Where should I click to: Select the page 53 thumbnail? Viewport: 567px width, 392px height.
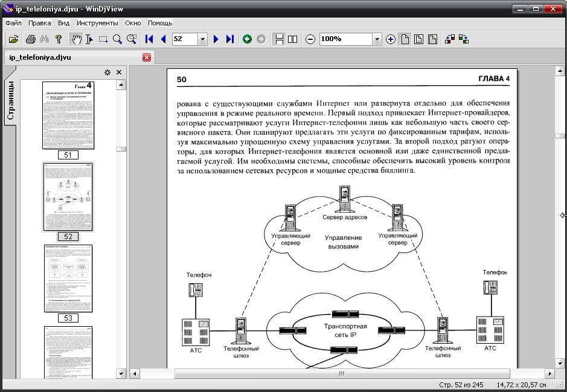coord(68,278)
